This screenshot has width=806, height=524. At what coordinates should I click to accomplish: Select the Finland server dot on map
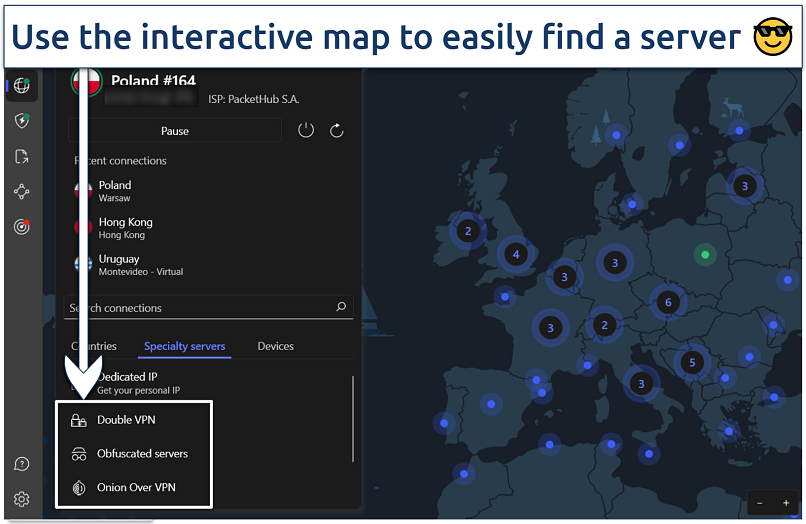pos(739,131)
